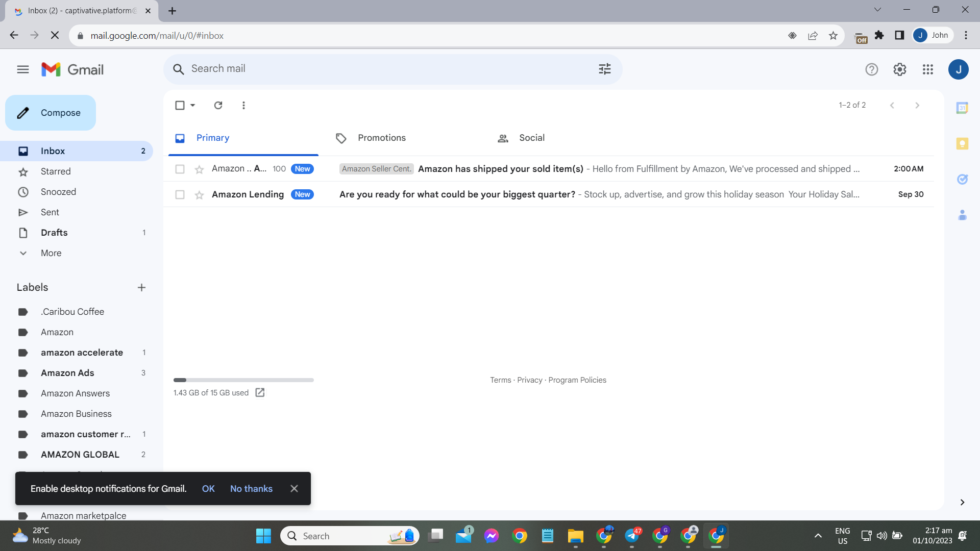Open the Chrome three-dot menu
Viewport: 980px width, 551px height.
966,35
